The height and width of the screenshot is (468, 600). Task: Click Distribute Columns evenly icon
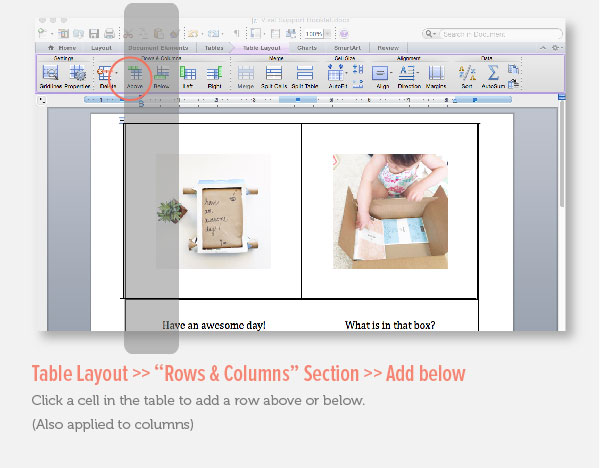[x=358, y=84]
